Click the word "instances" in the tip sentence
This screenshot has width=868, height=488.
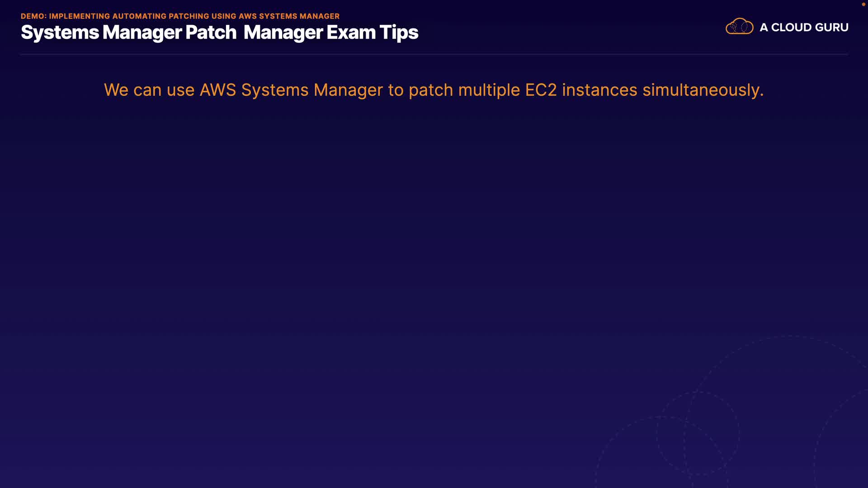point(599,90)
